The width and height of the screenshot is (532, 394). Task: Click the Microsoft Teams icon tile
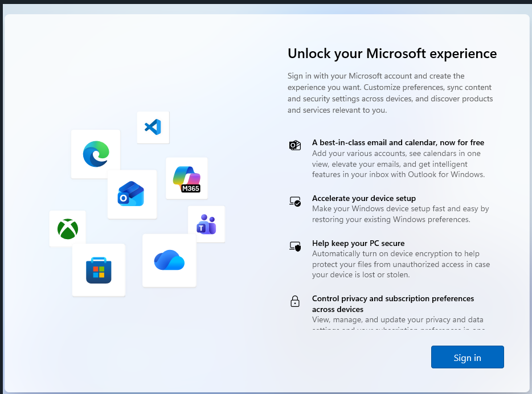click(x=206, y=224)
